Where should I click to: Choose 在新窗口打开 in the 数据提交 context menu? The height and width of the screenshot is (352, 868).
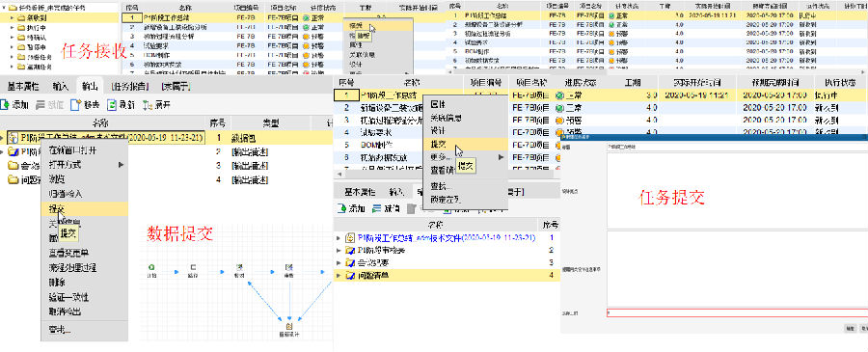pyautogui.click(x=85, y=150)
